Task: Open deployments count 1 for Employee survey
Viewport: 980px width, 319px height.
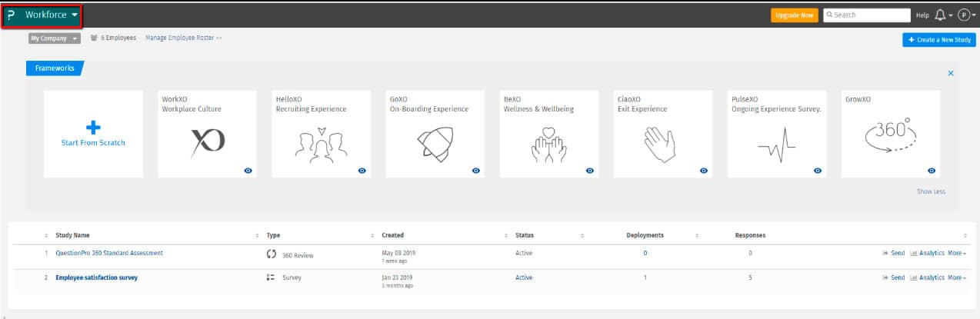Action: coord(645,277)
